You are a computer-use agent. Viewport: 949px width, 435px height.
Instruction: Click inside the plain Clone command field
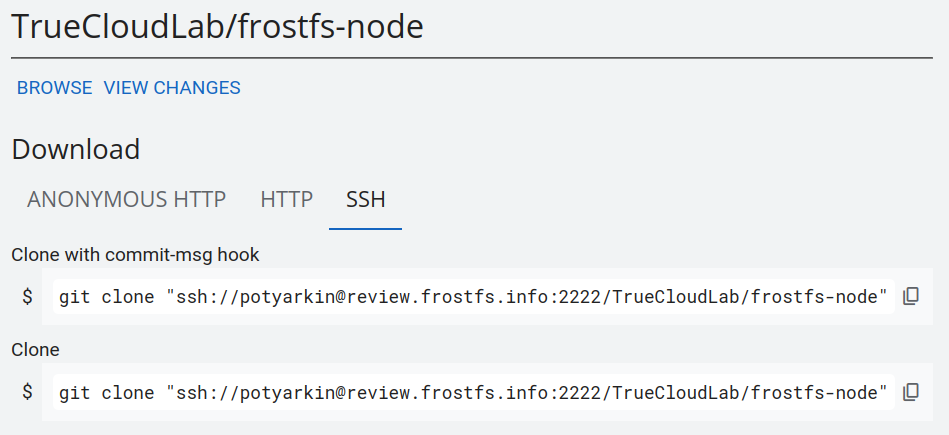(x=472, y=392)
